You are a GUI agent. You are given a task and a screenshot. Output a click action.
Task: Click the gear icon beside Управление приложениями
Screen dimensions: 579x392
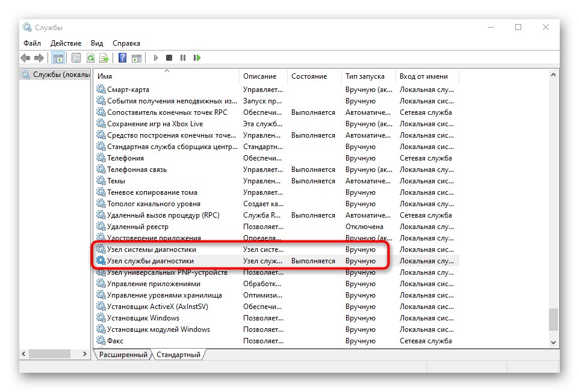tap(101, 283)
